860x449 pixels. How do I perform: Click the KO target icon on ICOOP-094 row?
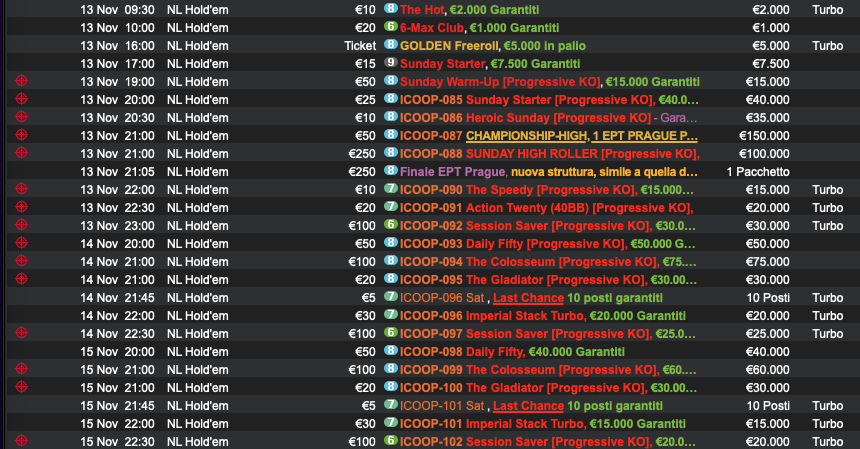tap(21, 261)
